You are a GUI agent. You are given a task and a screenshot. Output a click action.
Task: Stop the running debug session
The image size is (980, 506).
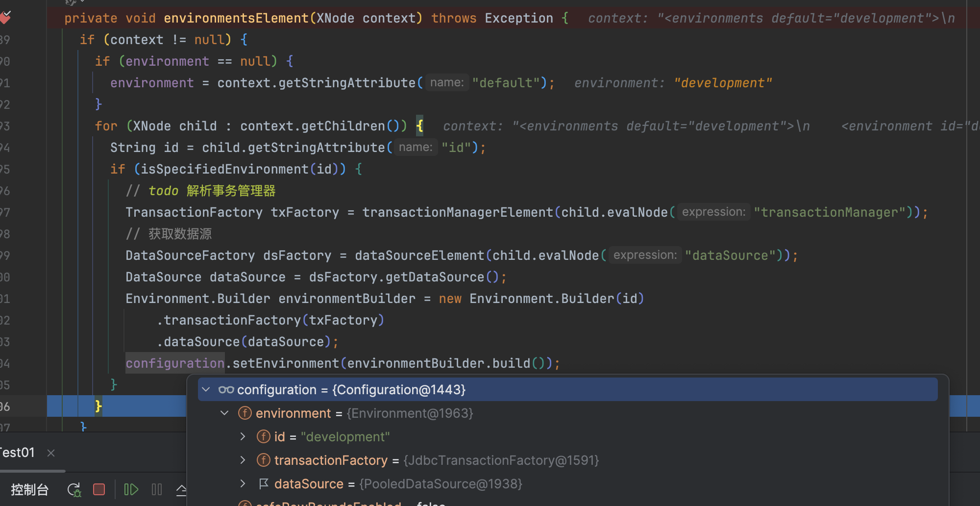pyautogui.click(x=99, y=489)
